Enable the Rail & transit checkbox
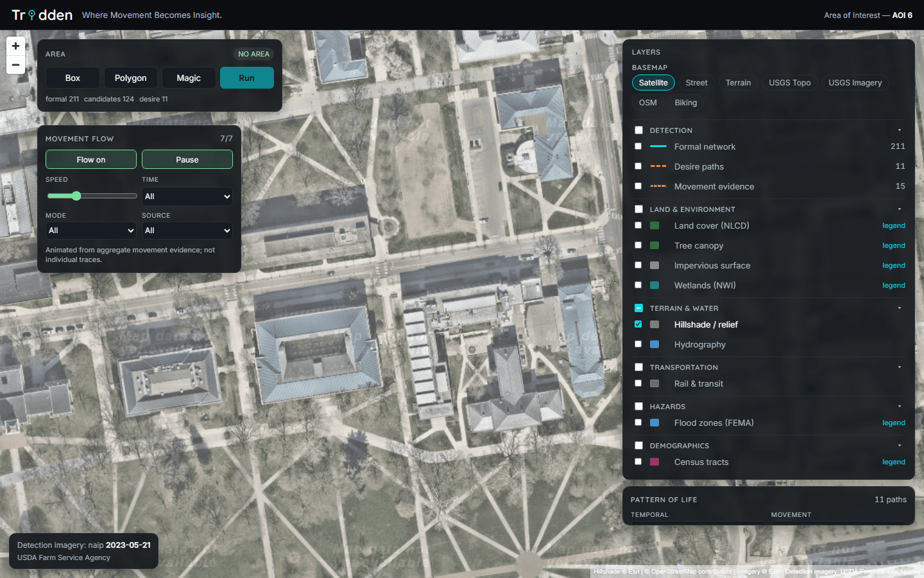Image resolution: width=924 pixels, height=578 pixels. [x=638, y=383]
